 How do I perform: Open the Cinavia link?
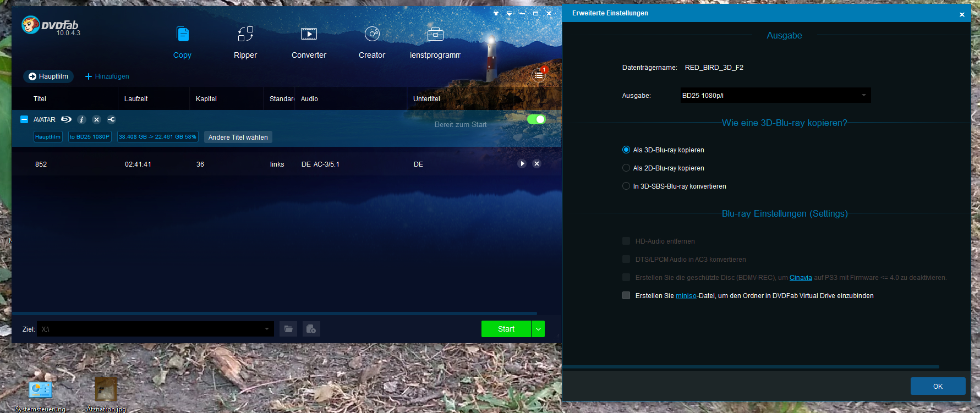coord(801,278)
